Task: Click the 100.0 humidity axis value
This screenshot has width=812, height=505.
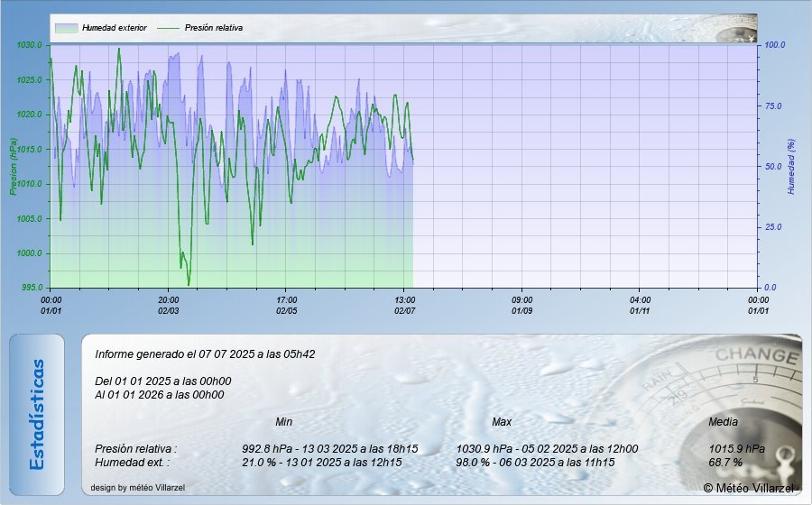Action: (x=775, y=45)
